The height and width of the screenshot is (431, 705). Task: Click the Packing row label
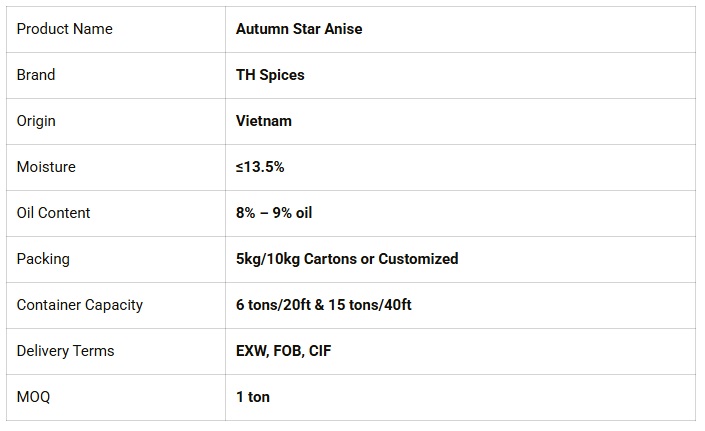pos(43,259)
